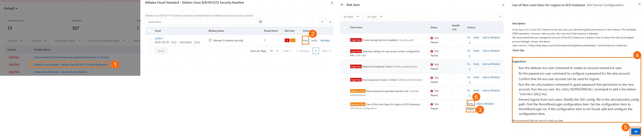Image resolution: width=644 pixels, height=138 pixels.
Task: Click refresh icon in Risk Item panel
Action: coord(500,17)
